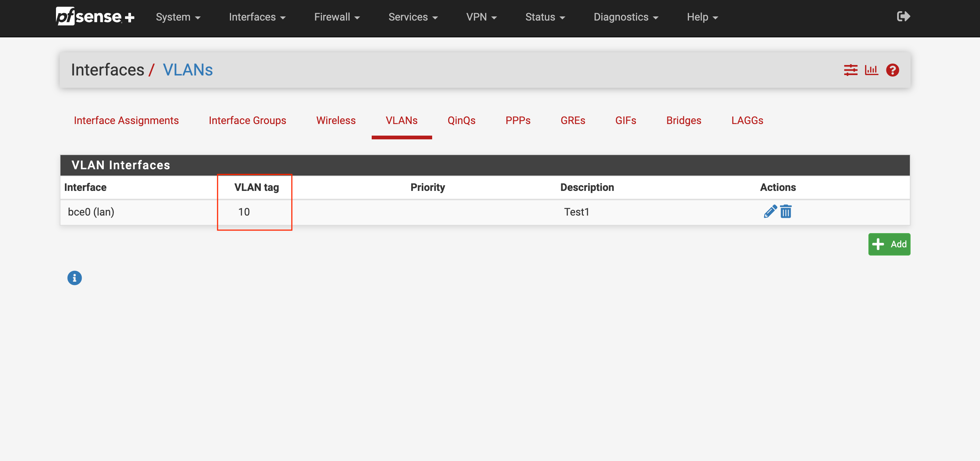Screen dimensions: 980x461
Task: Open related settings sliders icon
Action: click(x=851, y=70)
